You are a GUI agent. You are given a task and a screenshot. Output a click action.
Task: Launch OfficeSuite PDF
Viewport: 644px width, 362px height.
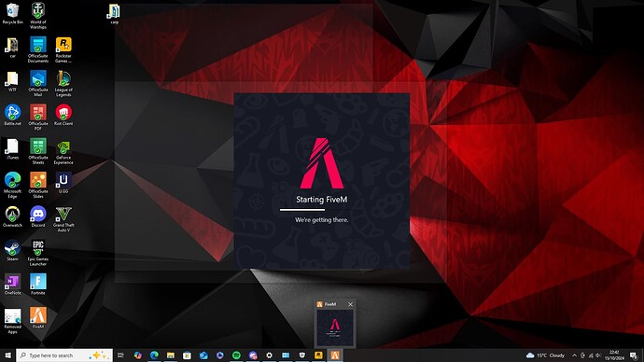[37, 117]
